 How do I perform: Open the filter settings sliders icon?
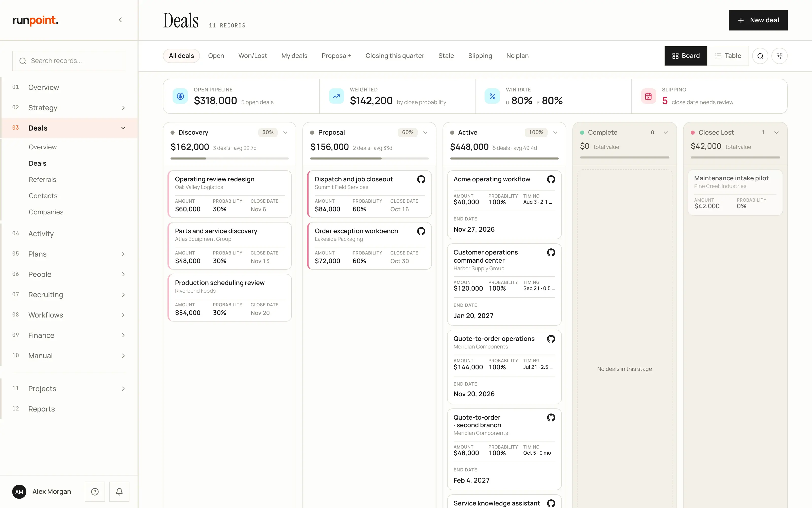[x=780, y=56]
